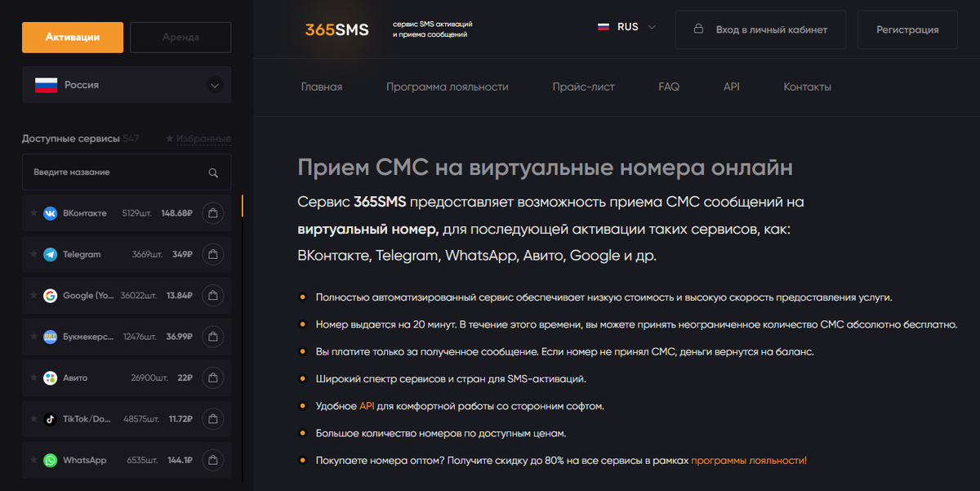Screen dimensions: 980x491
Task: Buy a Google number via cart icon
Action: coord(212,296)
